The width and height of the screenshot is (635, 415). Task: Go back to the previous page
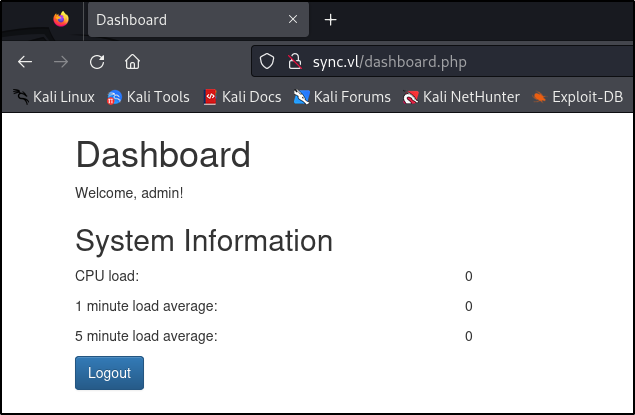click(25, 61)
